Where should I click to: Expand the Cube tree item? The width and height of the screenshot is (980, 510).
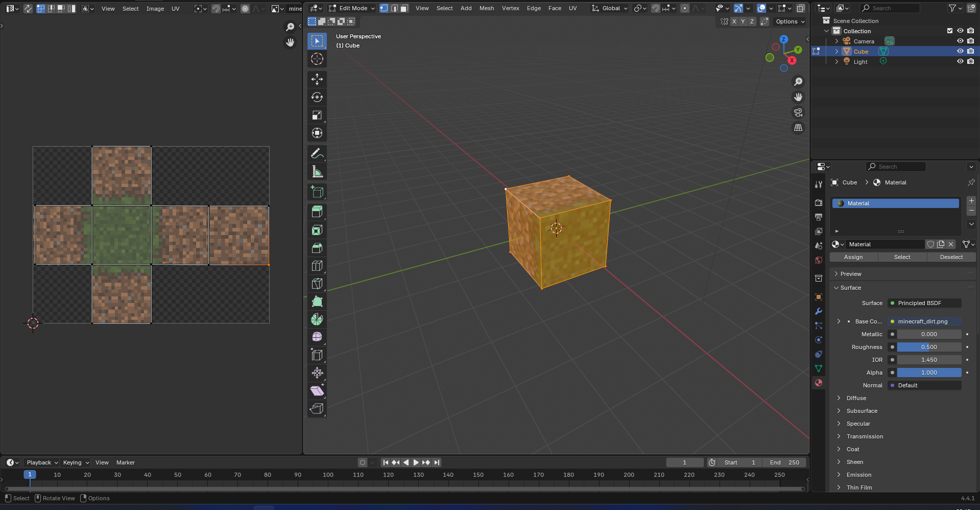(x=836, y=51)
